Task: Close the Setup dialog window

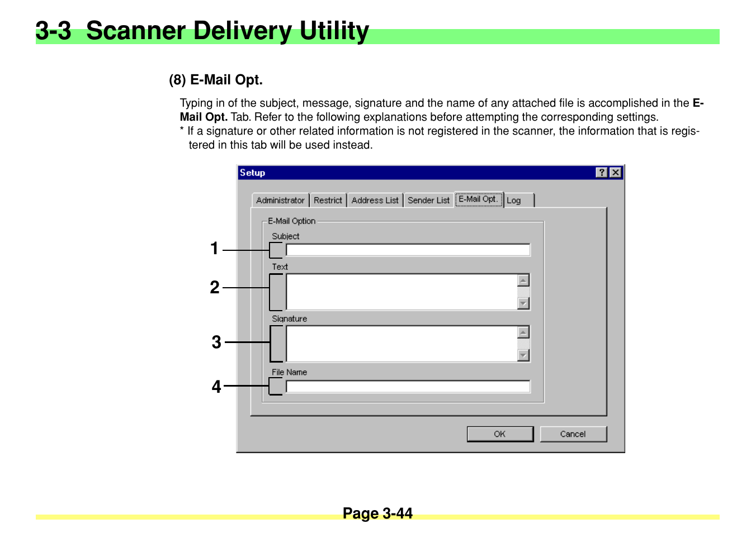Action: (616, 173)
